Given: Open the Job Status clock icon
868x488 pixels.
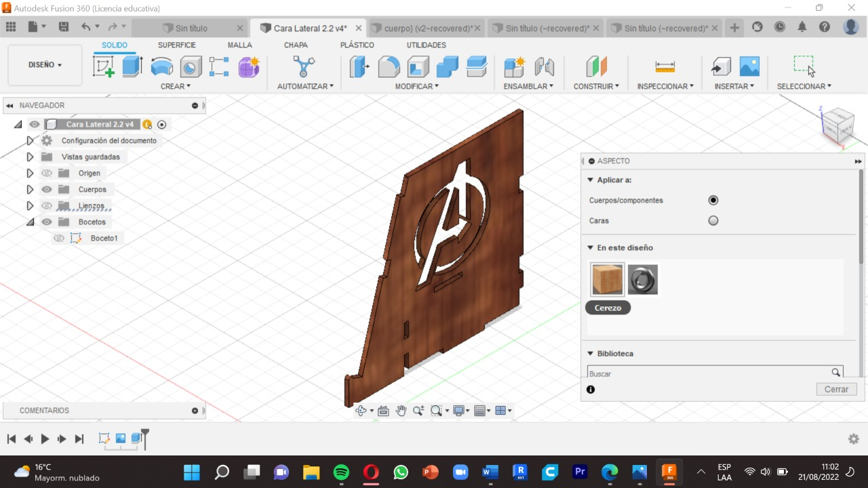Looking at the screenshot, I should pos(780,27).
